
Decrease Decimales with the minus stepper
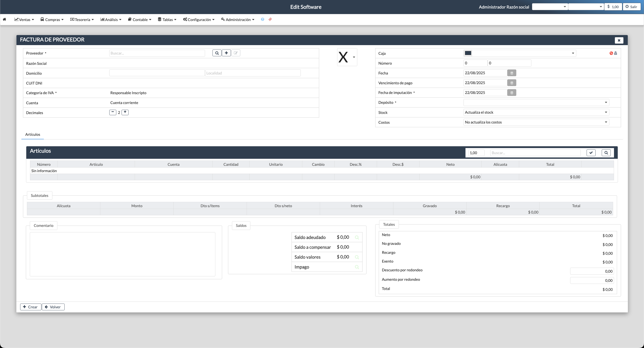click(113, 112)
